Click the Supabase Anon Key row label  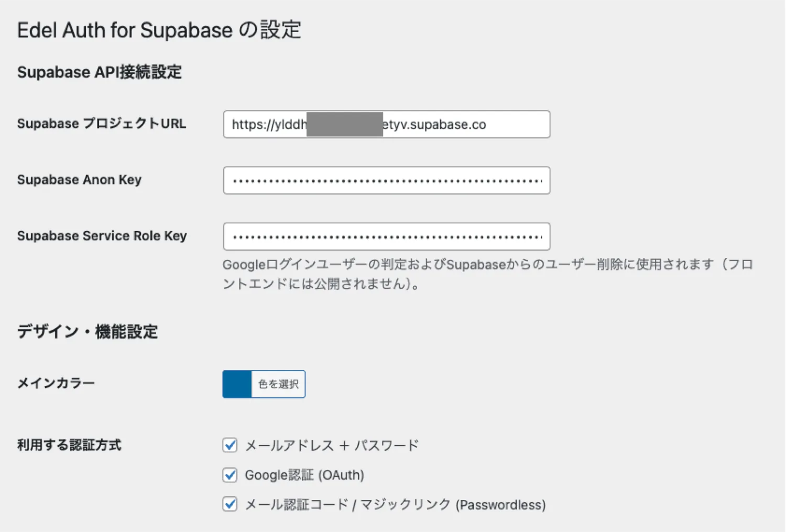[79, 180]
